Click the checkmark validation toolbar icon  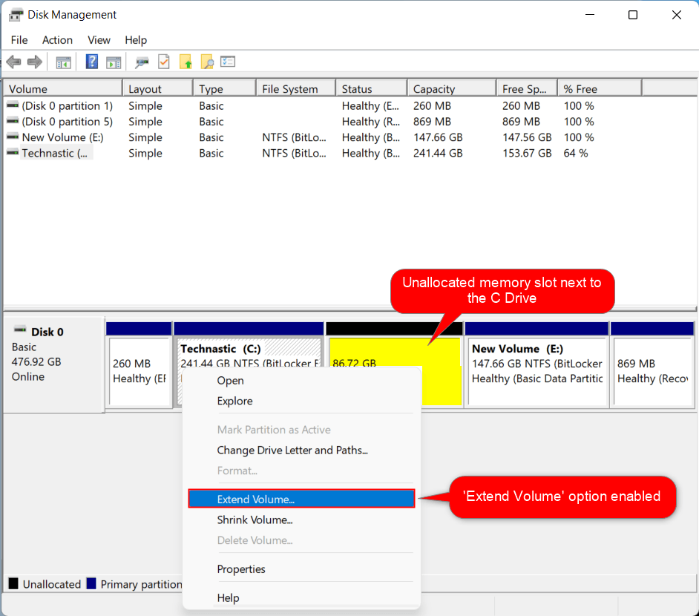point(163,62)
